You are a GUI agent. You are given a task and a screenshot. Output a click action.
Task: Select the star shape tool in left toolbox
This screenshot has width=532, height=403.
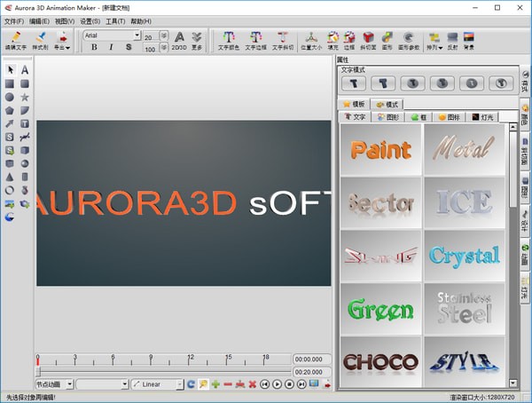click(x=25, y=97)
